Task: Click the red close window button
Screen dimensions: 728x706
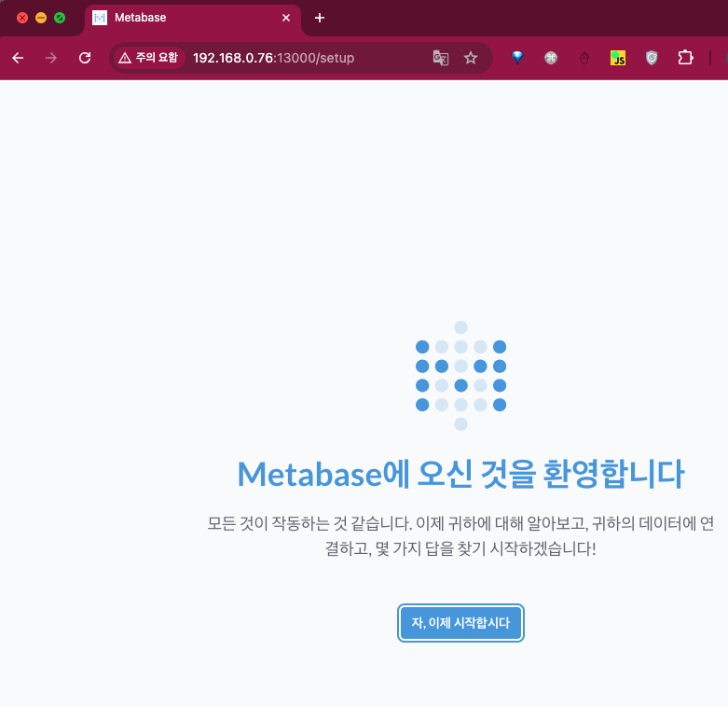Action: pos(22,18)
